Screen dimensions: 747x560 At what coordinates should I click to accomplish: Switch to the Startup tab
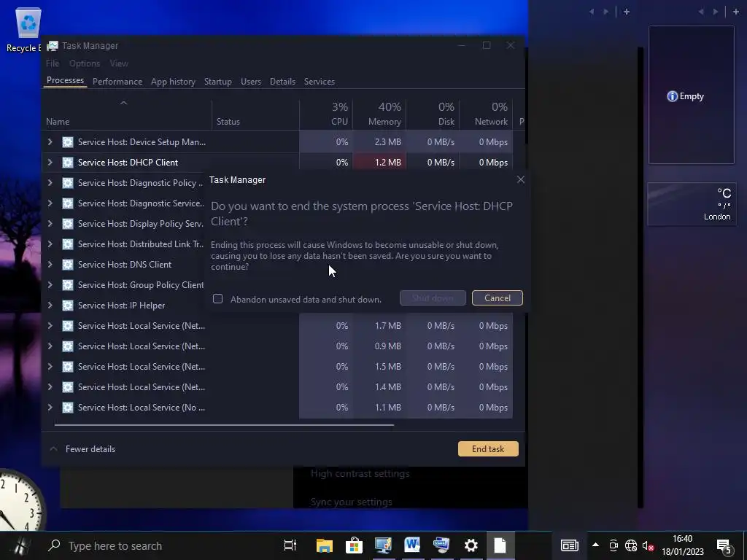tap(217, 82)
